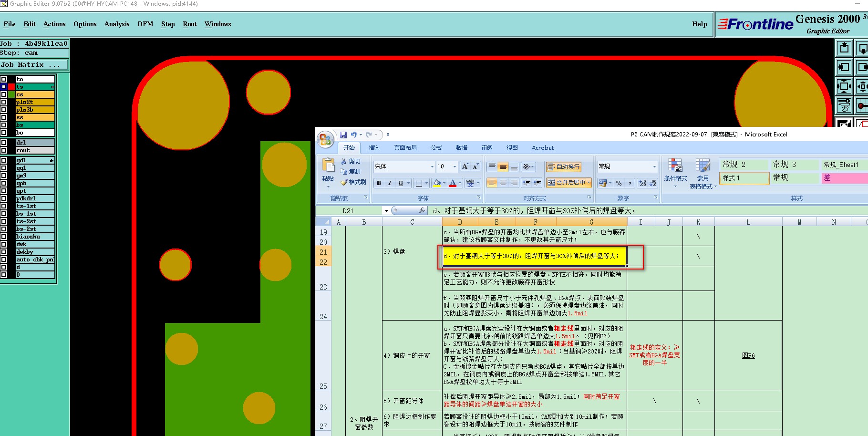Click the increase decimal icon
Viewport: 868px width, 436px height.
point(643,183)
